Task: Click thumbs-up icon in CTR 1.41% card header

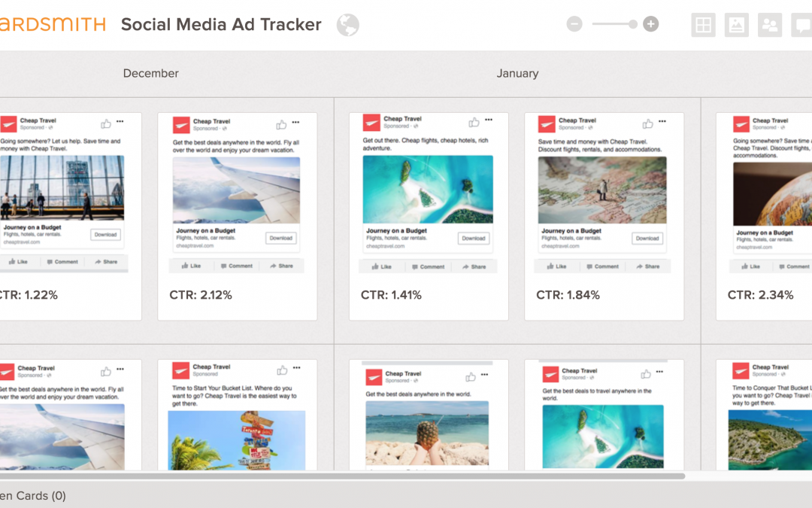Action: (474, 122)
